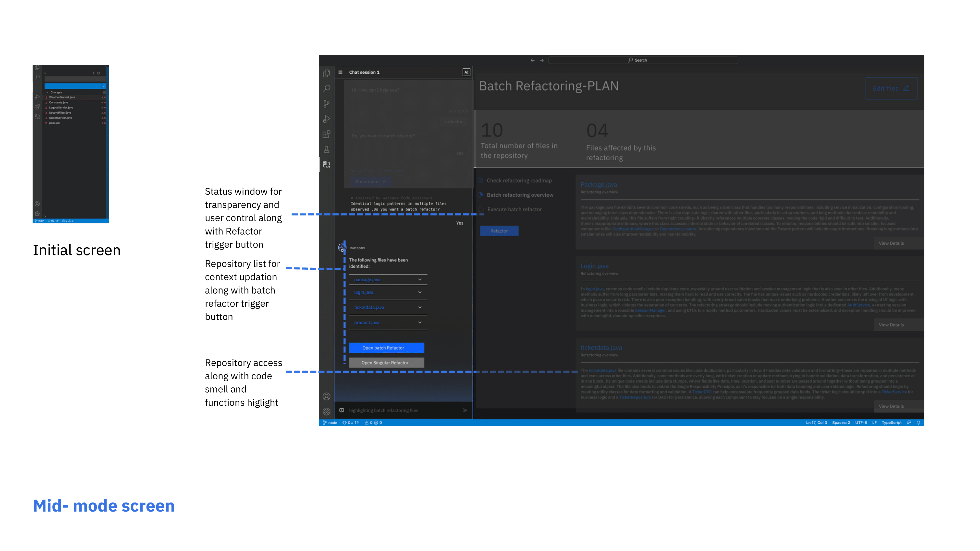Click the Edit files button
The height and width of the screenshot is (551, 980).
891,88
